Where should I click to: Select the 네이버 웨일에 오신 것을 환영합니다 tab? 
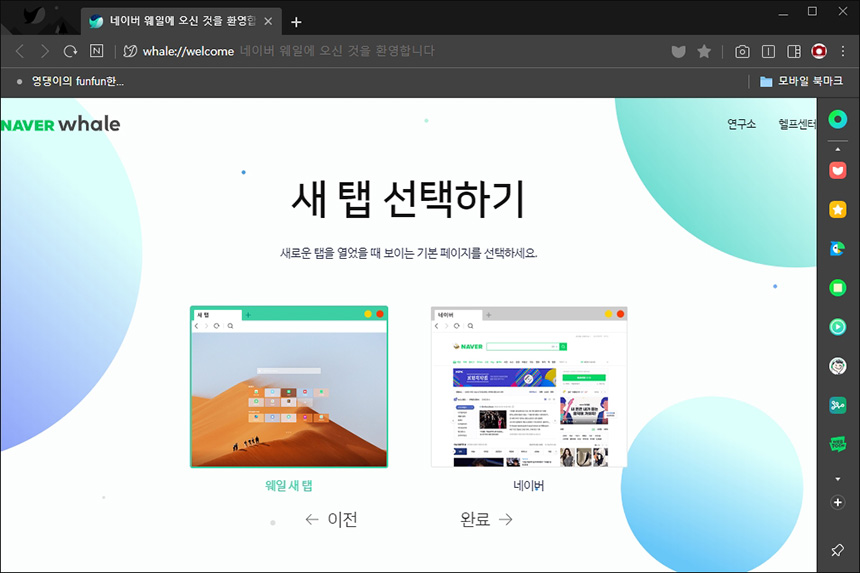pos(181,21)
